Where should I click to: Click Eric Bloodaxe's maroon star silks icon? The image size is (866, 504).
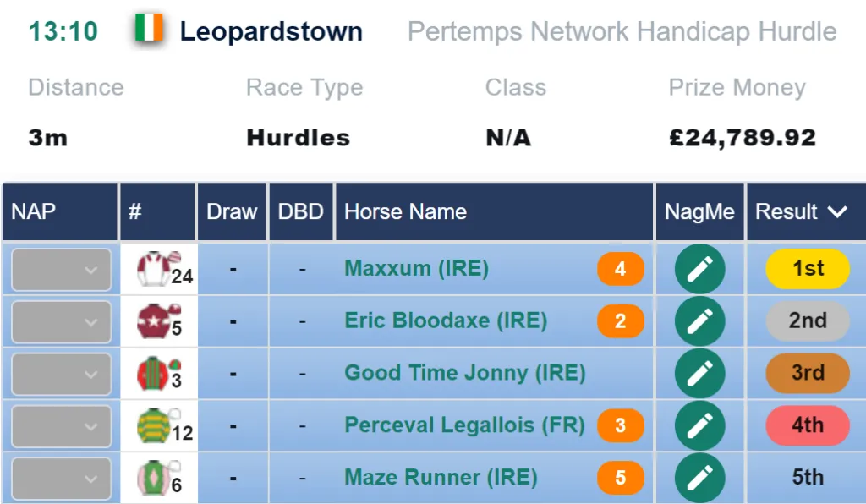[158, 320]
